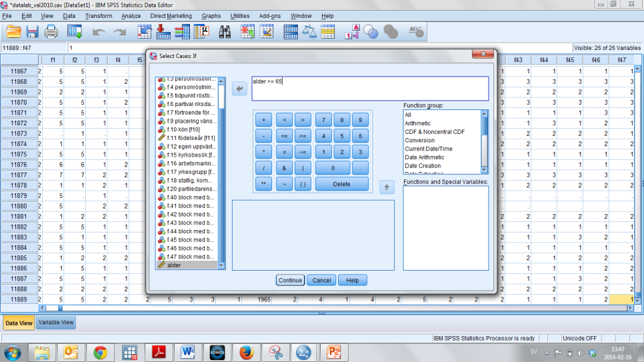Spell check ABC icon
Image resolution: width=644 pixels, height=362 pixels.
pos(415,31)
